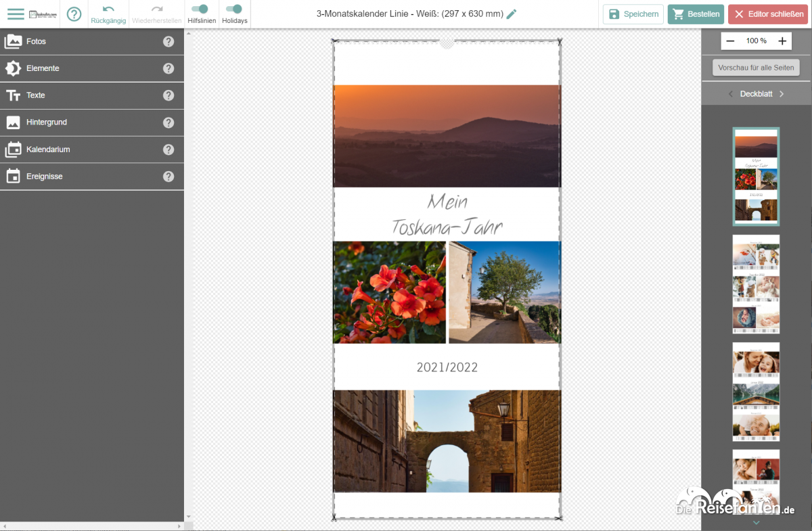The height and width of the screenshot is (531, 812).
Task: Open help for the Kalendarium panel
Action: click(168, 149)
